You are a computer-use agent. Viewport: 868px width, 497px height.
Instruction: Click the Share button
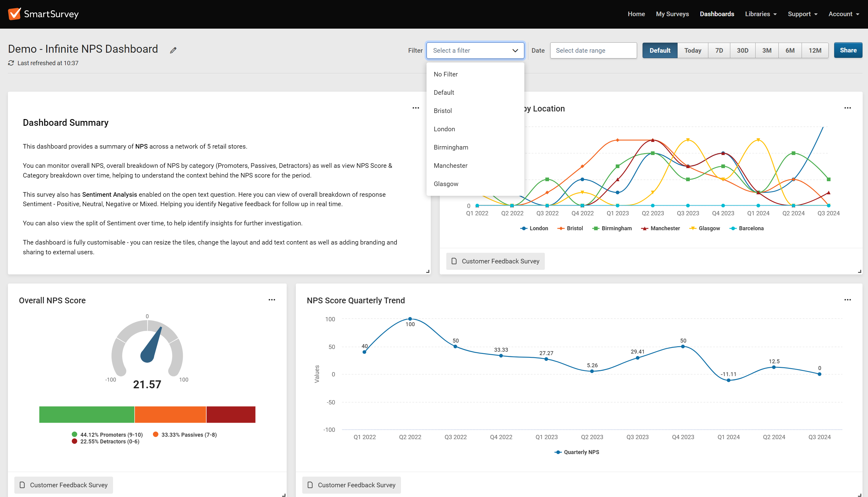pyautogui.click(x=848, y=50)
